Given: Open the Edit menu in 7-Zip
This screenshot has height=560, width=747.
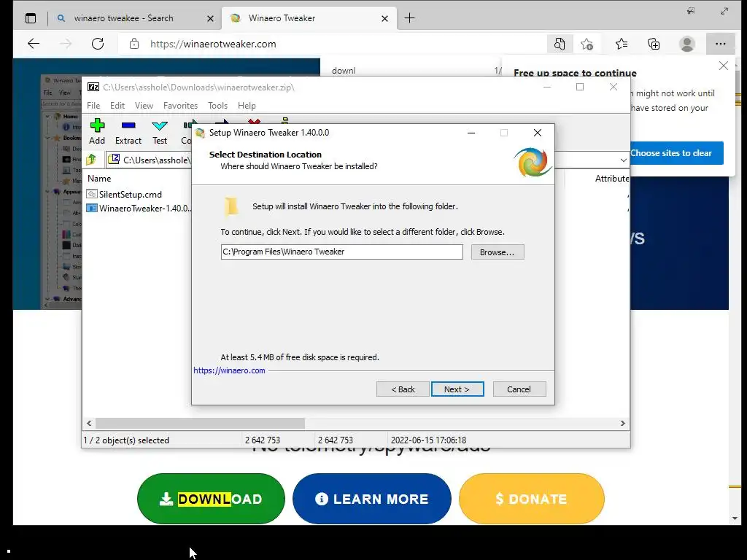Looking at the screenshot, I should (117, 106).
